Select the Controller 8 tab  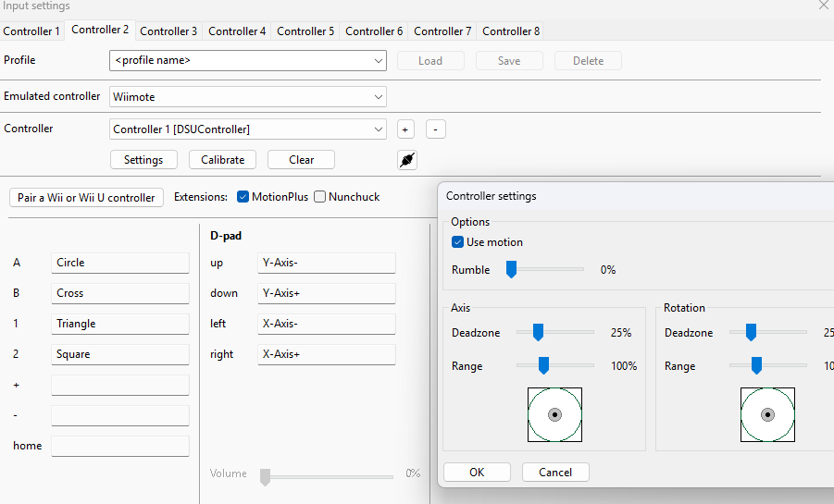(511, 31)
